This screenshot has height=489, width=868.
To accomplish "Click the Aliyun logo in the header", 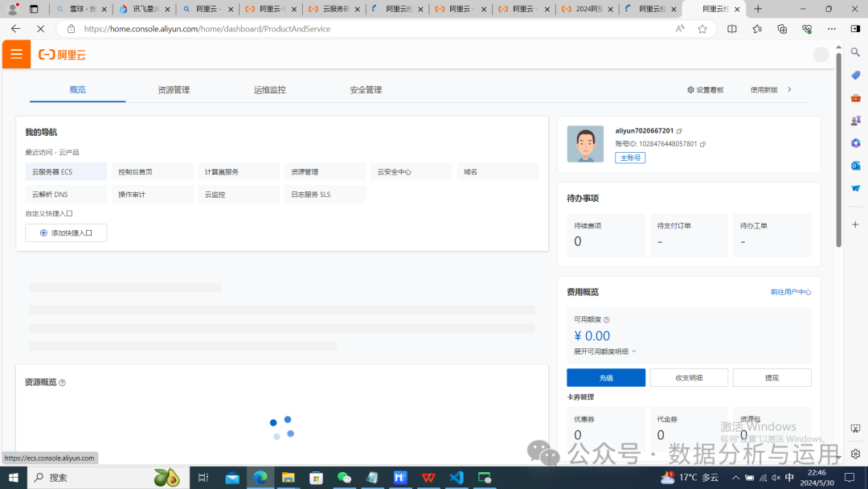I will 62,54.
